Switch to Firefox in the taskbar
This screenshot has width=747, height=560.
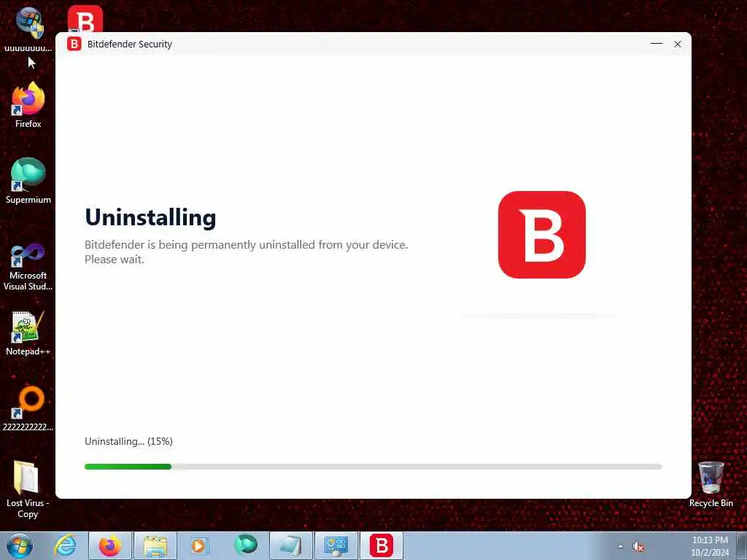[110, 545]
